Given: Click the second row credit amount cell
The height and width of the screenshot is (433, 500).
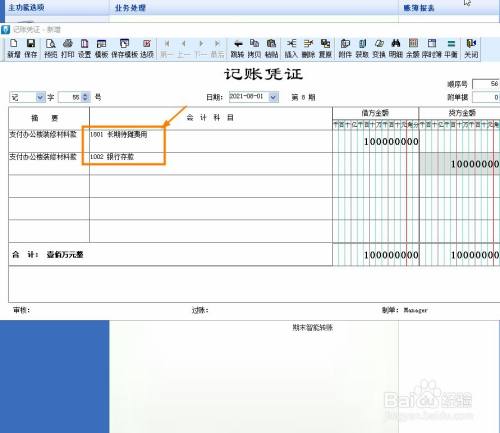Looking at the screenshot, I should point(460,164).
